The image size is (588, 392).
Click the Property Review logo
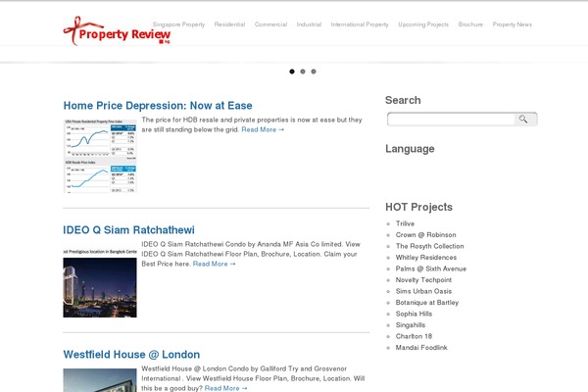click(x=117, y=31)
